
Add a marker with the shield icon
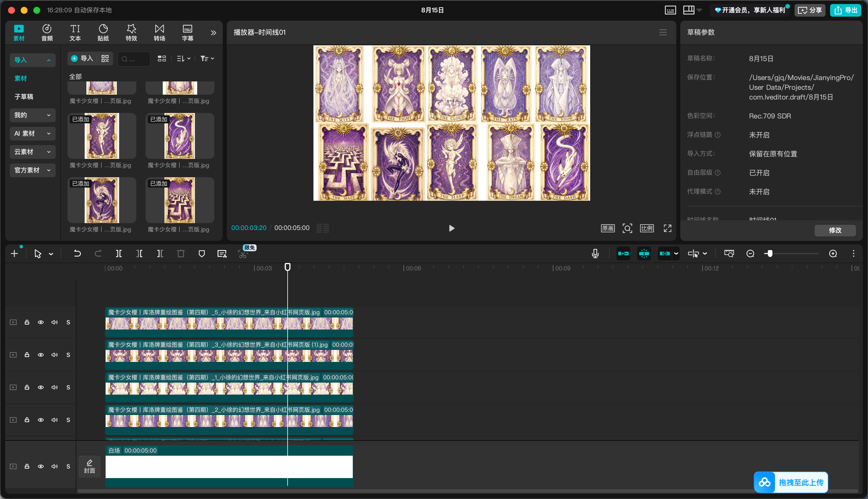(x=202, y=254)
